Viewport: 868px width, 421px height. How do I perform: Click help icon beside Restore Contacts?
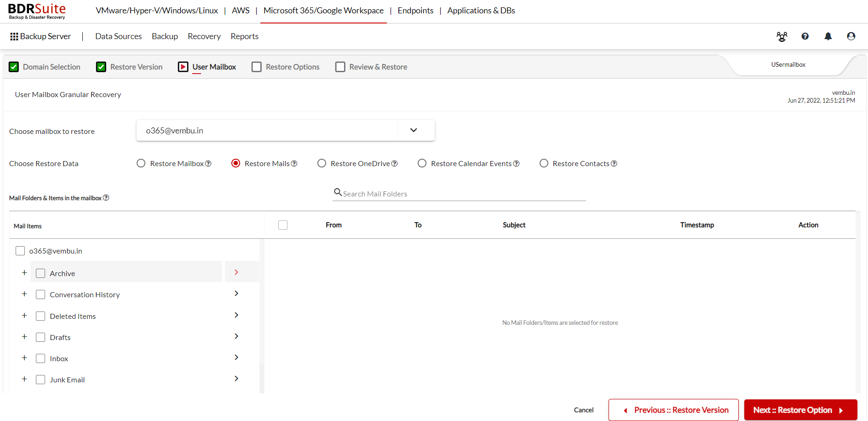coord(614,163)
